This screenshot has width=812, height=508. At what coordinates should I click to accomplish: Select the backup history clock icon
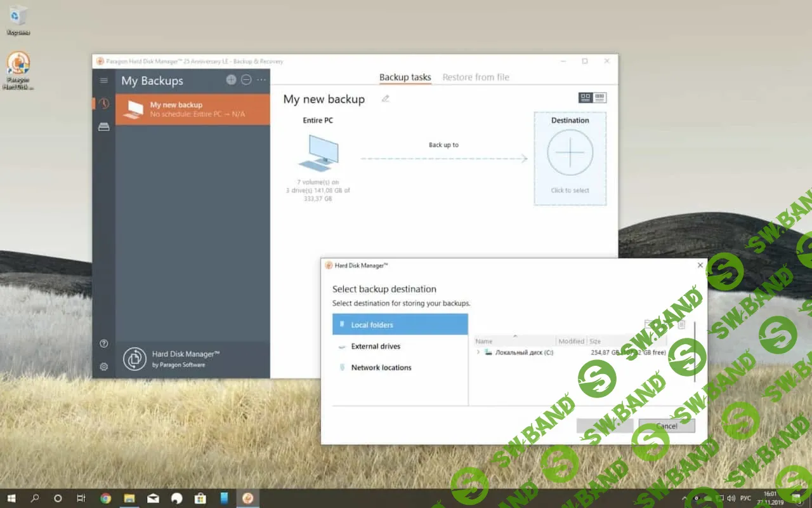[x=103, y=104]
